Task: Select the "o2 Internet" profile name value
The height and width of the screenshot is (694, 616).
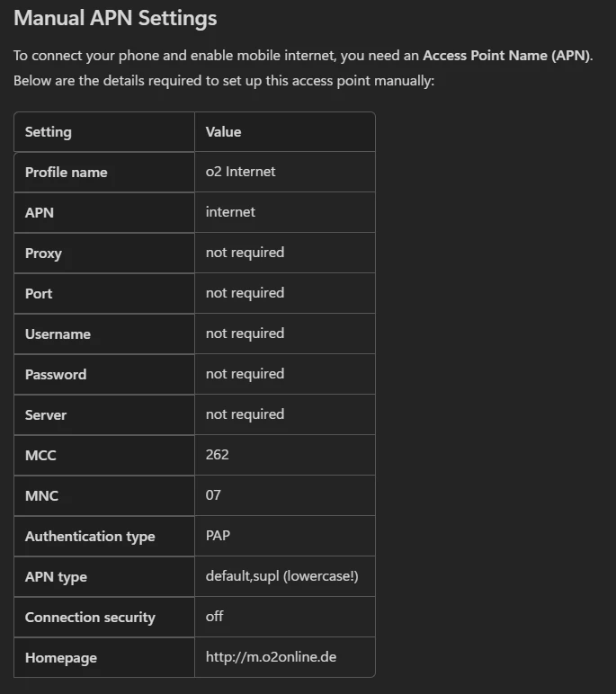Action: (240, 172)
